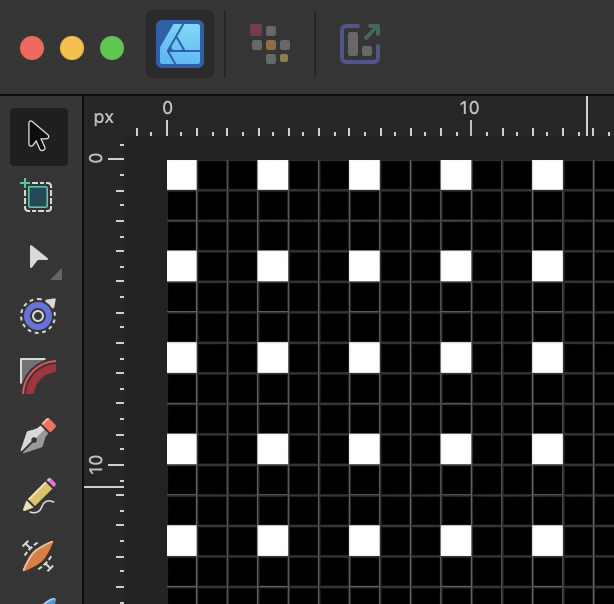Select the Artboard tool
Image resolution: width=614 pixels, height=604 pixels.
pyautogui.click(x=37, y=195)
